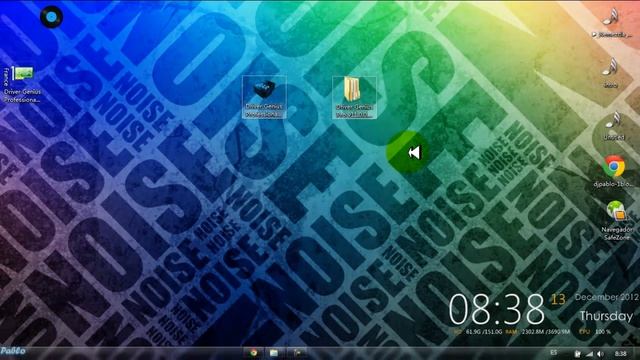Open the network signal tray icon

tap(589, 353)
